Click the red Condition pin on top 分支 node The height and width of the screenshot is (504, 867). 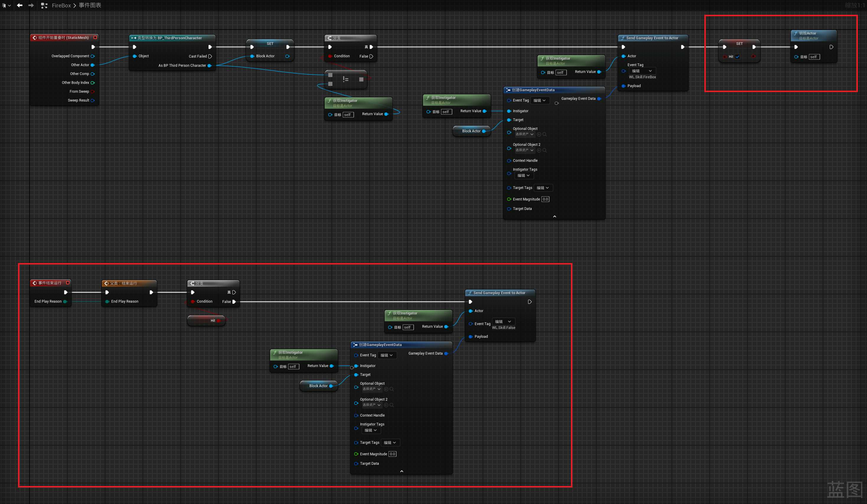pyautogui.click(x=330, y=56)
